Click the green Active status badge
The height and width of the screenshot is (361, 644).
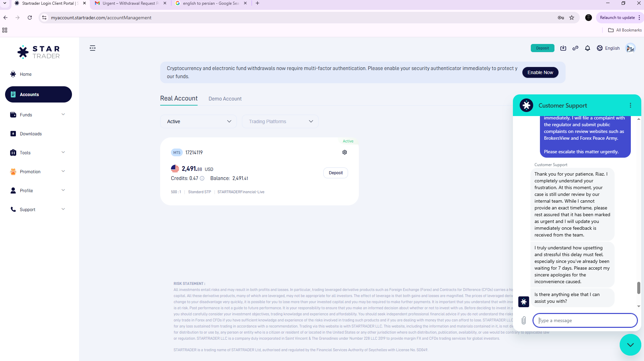[348, 141]
